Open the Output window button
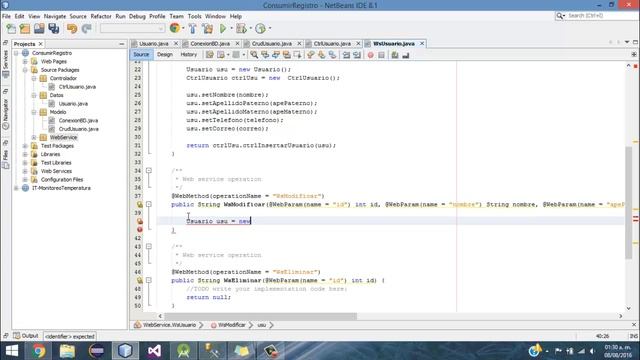Screen dimensions: 640x360 26,336
